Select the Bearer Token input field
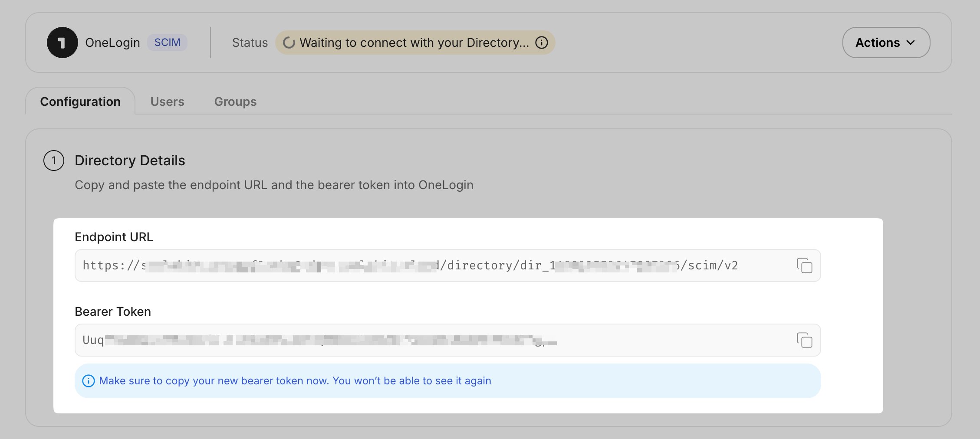 point(391,340)
